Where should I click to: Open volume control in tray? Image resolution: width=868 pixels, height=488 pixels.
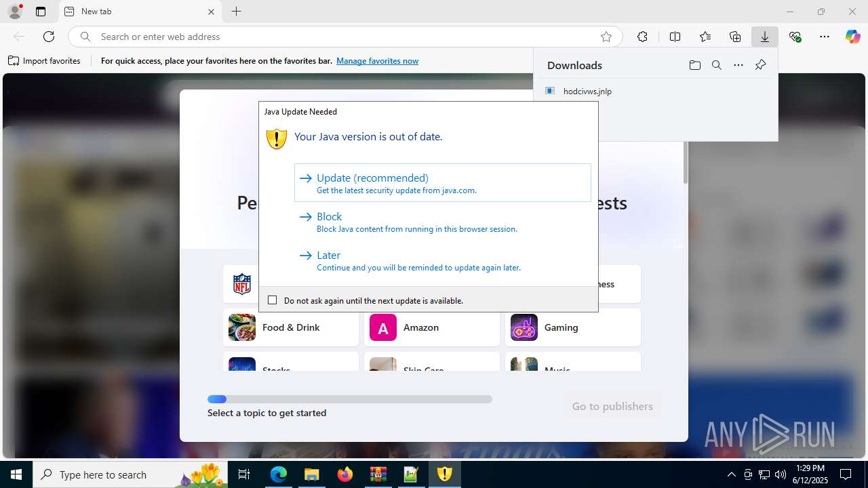(780, 474)
